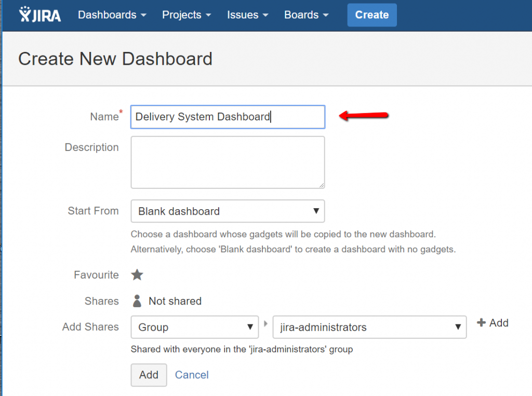
Task: Click the small arrow between the two share dropdowns
Action: (266, 323)
